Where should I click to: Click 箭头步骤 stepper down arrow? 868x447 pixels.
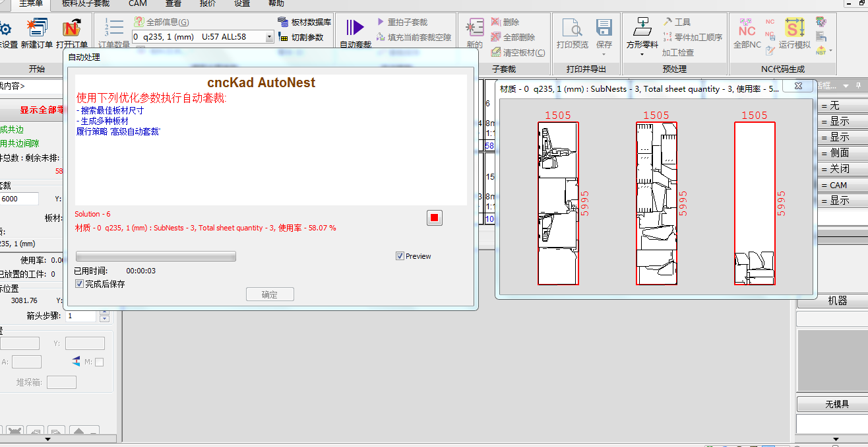[x=104, y=319]
